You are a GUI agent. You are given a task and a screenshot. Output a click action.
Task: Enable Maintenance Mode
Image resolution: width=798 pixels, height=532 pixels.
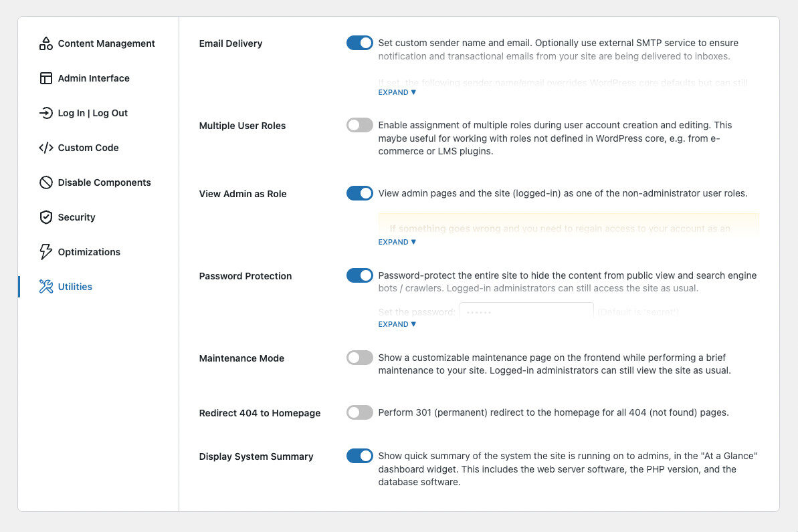(x=359, y=358)
